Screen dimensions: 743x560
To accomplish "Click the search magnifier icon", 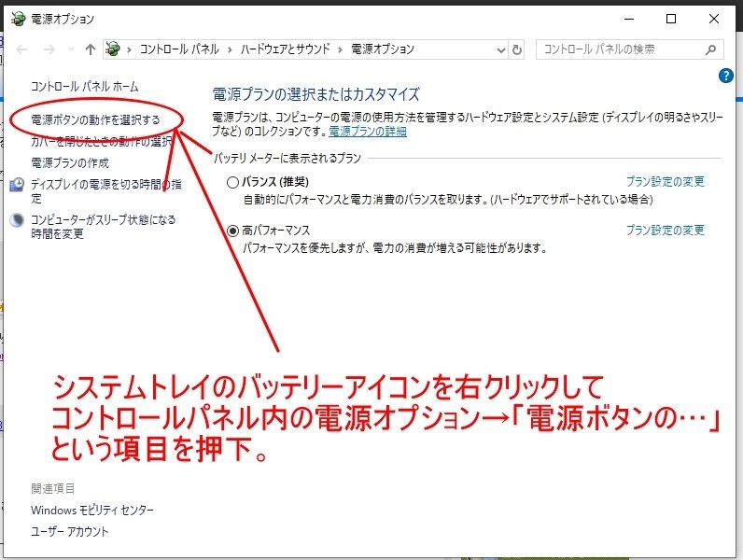I will [x=710, y=49].
